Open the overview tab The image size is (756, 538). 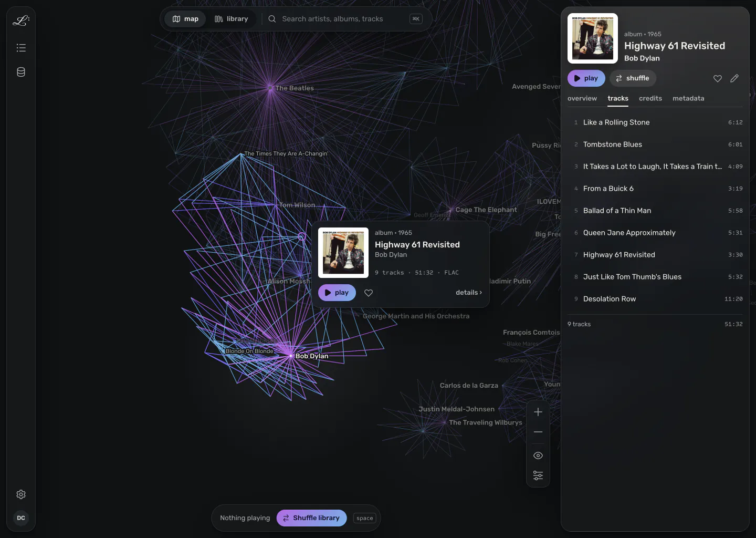[x=582, y=98]
